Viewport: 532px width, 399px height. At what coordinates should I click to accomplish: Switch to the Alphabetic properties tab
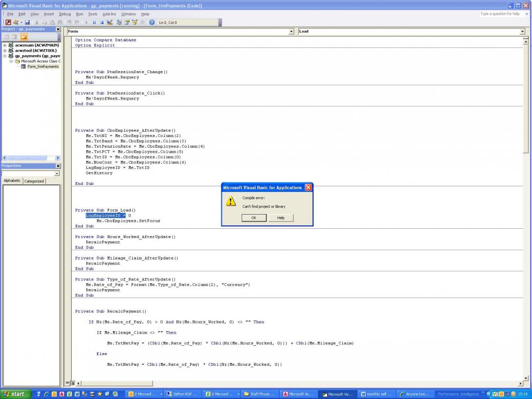point(12,181)
